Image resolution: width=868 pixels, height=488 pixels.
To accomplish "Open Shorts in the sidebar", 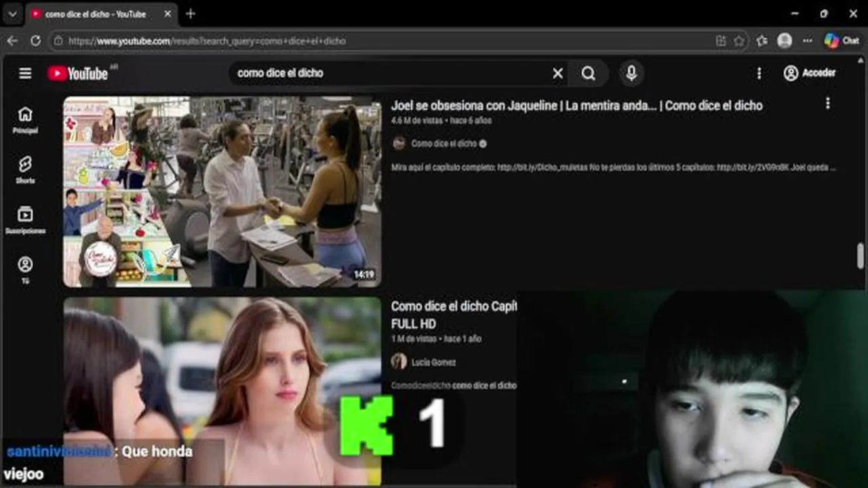I will [x=25, y=170].
